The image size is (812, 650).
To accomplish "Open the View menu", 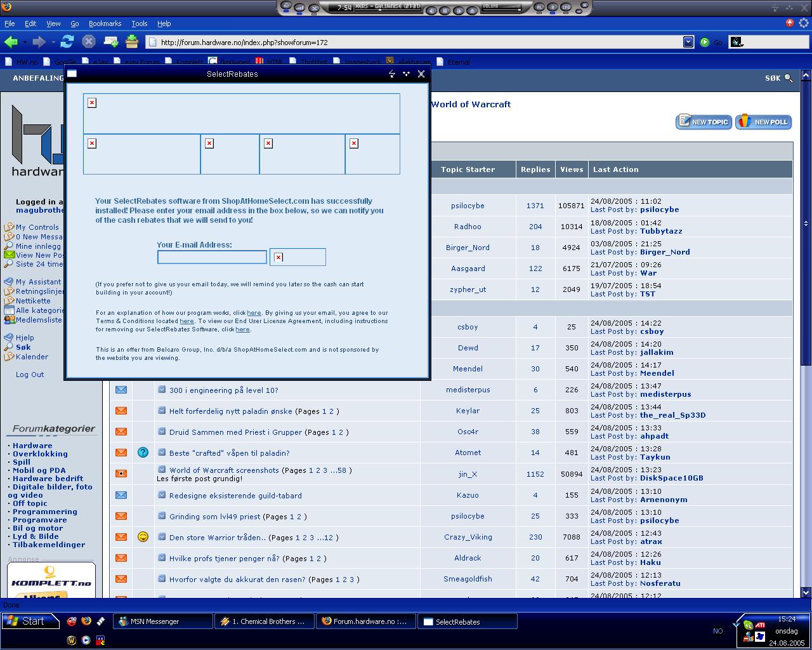I will point(53,23).
